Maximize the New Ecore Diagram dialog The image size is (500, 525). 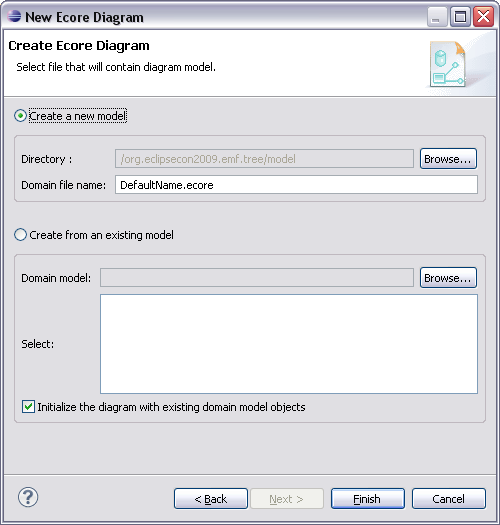[460, 16]
